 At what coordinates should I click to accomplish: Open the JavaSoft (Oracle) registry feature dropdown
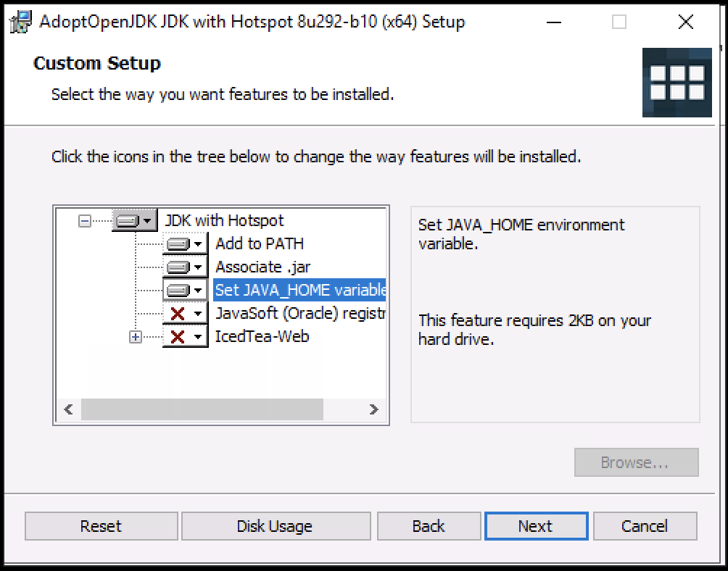(x=185, y=314)
